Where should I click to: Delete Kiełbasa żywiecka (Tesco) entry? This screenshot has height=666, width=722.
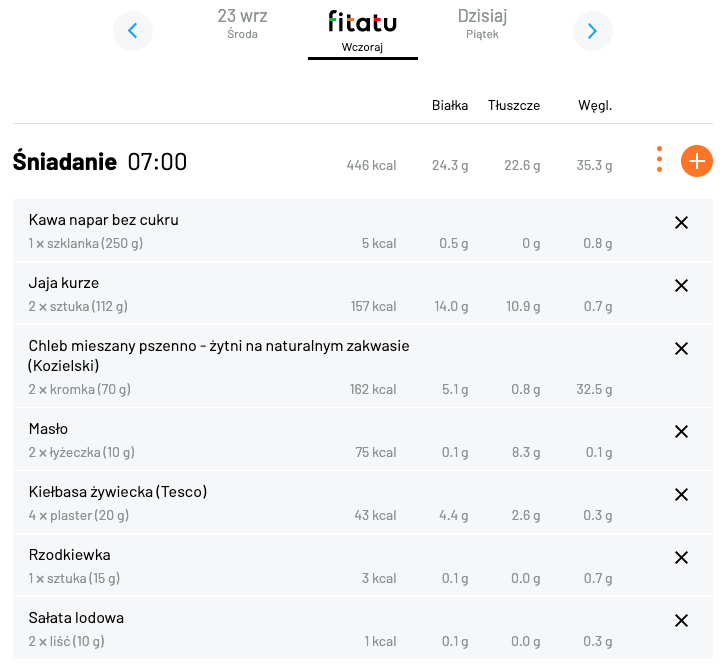[x=681, y=495]
